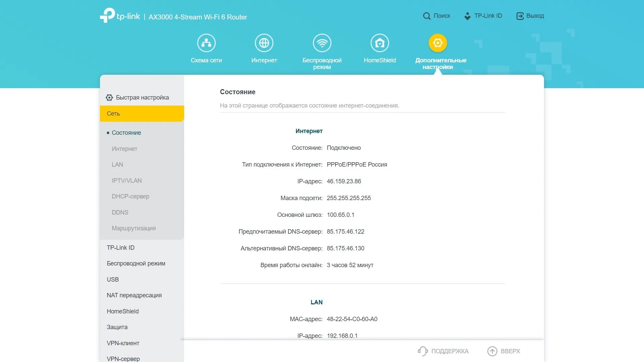644x362 pixels.
Task: Click the ПОДДЕРЖКА support link
Action: [450, 351]
